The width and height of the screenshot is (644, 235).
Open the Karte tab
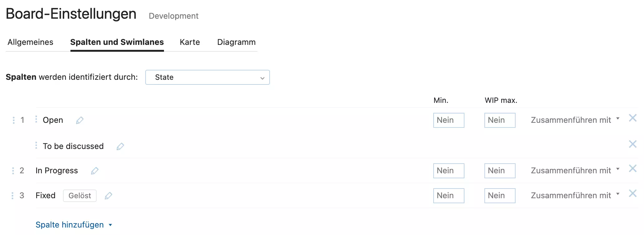point(190,42)
